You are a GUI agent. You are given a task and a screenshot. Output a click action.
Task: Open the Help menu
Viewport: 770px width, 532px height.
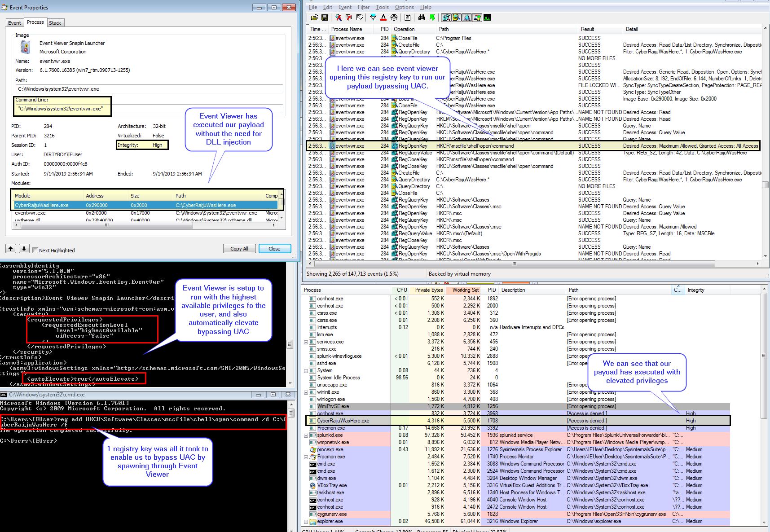pos(426,7)
